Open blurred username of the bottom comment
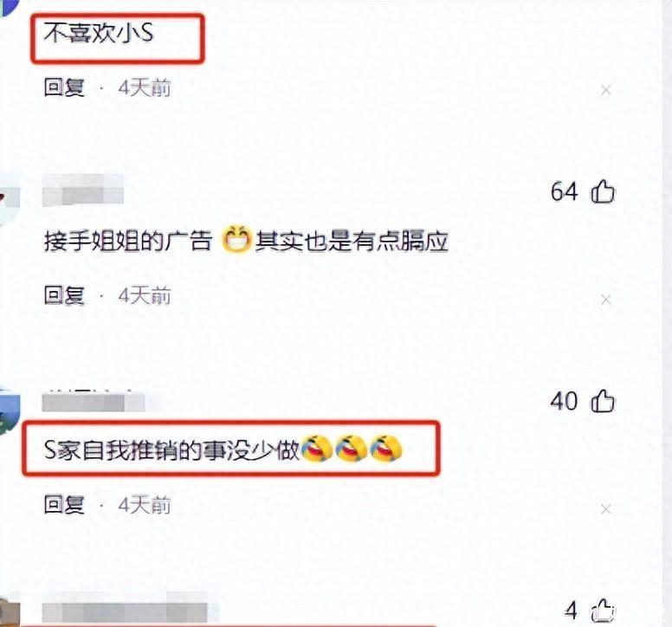 [x=130, y=607]
